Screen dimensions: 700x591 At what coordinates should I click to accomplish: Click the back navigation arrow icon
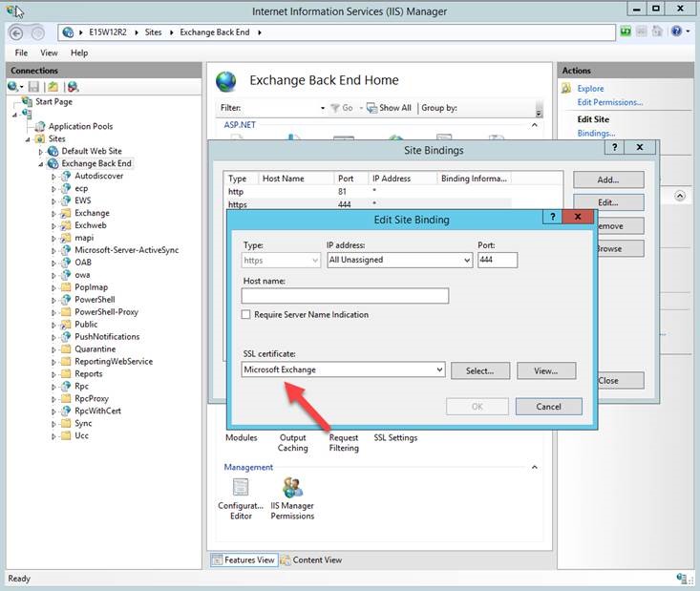tap(16, 32)
